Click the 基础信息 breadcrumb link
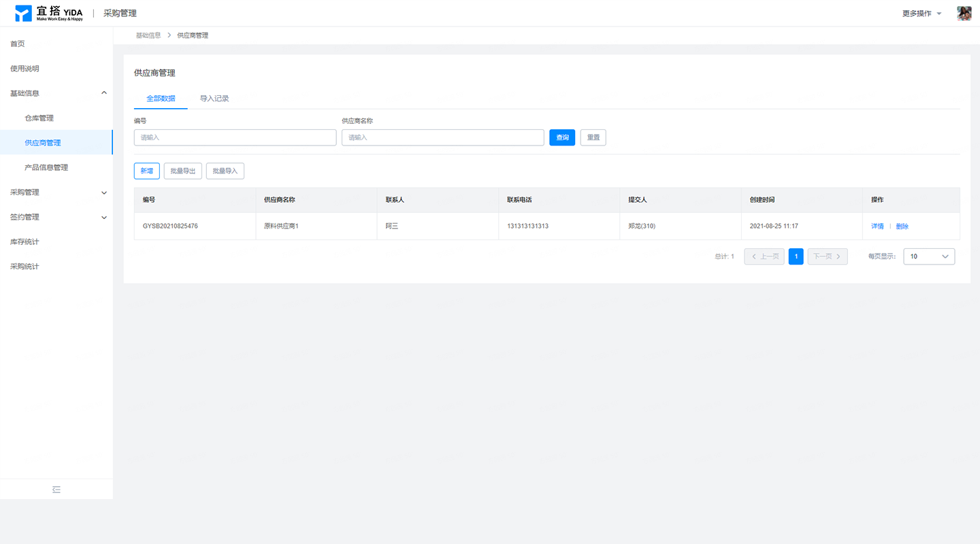Viewport: 980px width, 544px height. [148, 35]
